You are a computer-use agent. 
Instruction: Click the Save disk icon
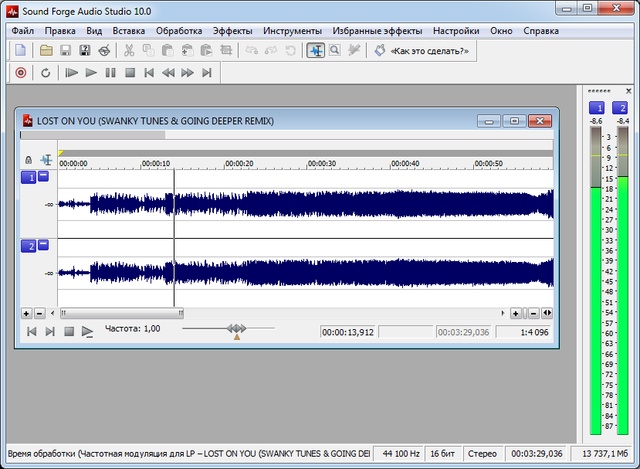(x=65, y=49)
